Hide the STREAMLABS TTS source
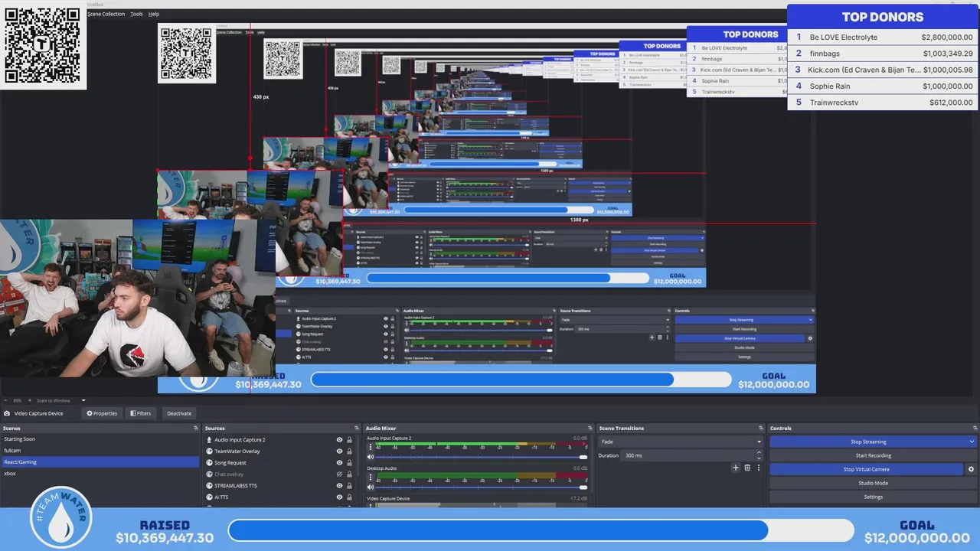 tap(339, 486)
